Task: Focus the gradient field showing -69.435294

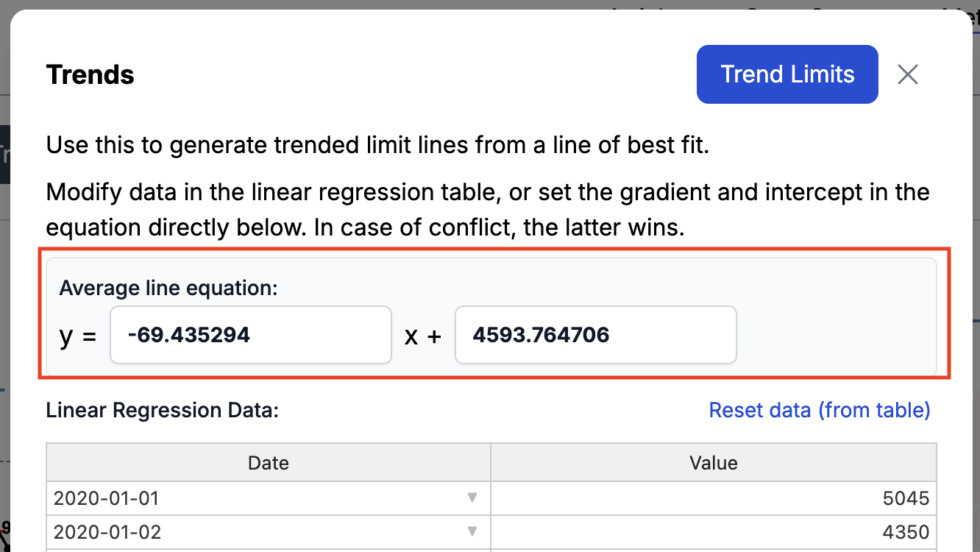Action: click(251, 335)
